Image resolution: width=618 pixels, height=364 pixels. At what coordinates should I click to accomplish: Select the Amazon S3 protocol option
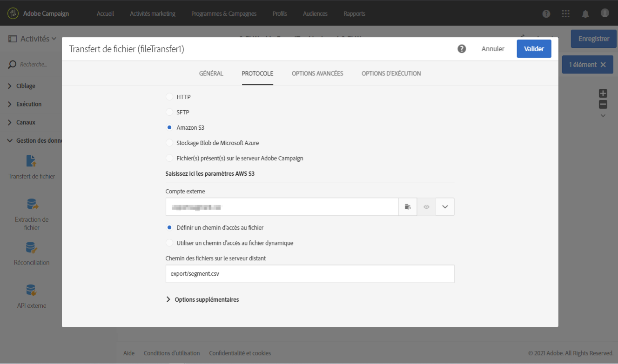(169, 128)
